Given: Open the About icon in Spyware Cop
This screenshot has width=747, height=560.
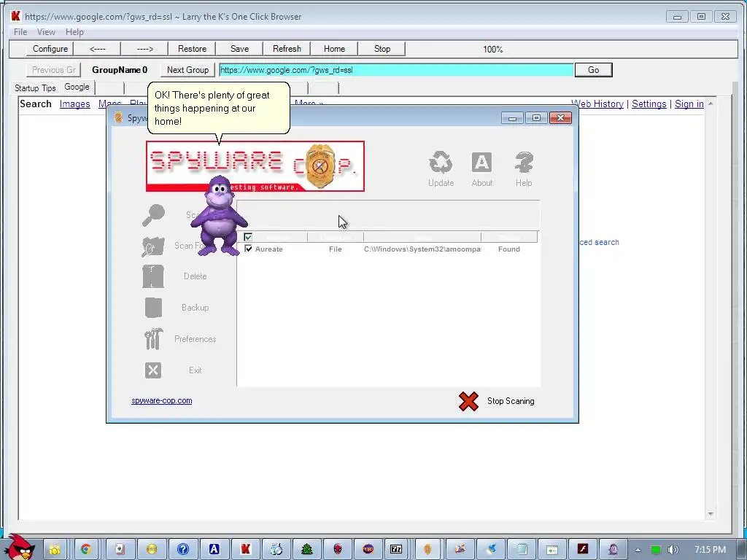Looking at the screenshot, I should point(481,163).
